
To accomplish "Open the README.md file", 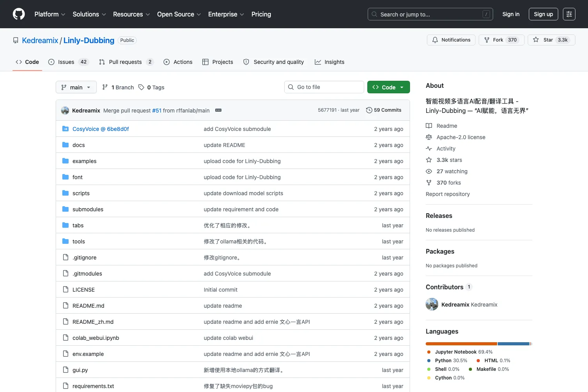I will [88, 306].
